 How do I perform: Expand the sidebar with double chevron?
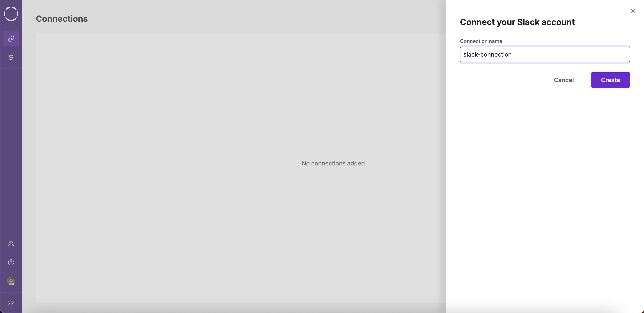point(11,303)
